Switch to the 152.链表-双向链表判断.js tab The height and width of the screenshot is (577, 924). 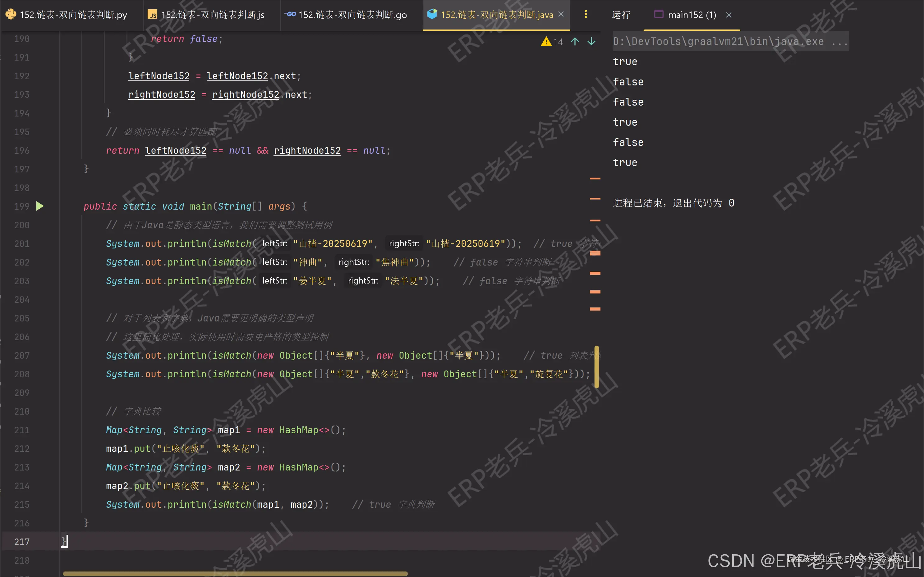[x=212, y=15]
